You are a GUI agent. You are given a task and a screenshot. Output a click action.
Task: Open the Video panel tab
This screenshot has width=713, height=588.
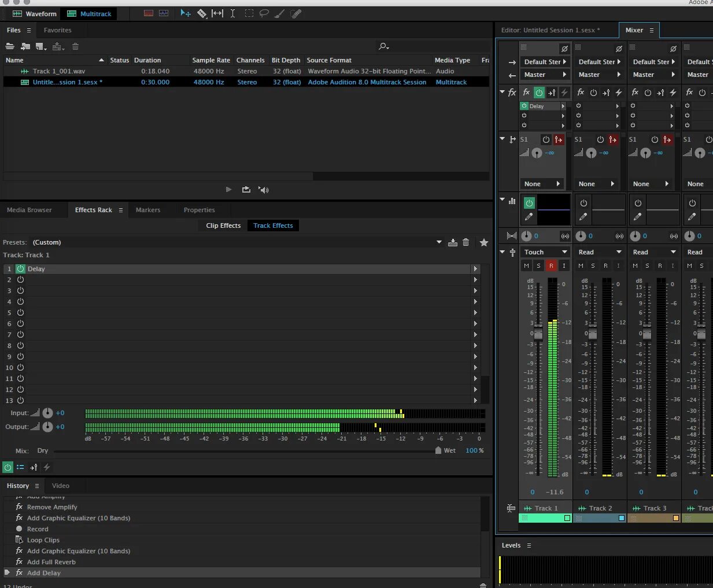tap(61, 486)
